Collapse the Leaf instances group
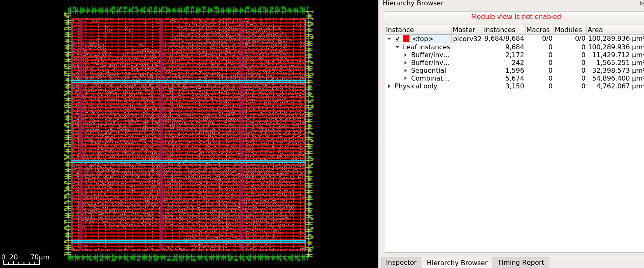Screen dimensions: 644x268 398,47
